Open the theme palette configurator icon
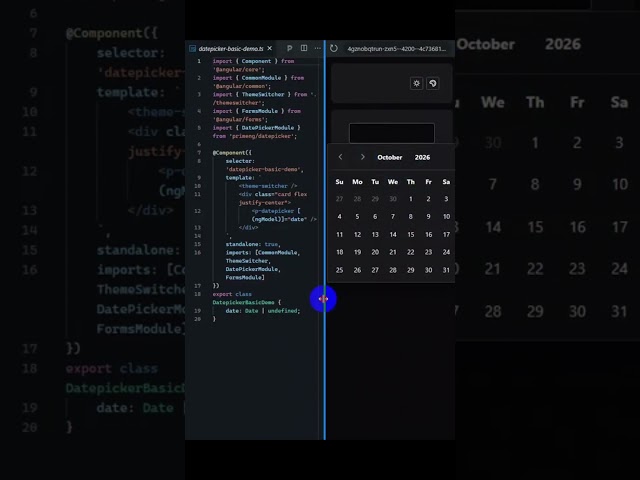The height and width of the screenshot is (480, 640). click(433, 83)
